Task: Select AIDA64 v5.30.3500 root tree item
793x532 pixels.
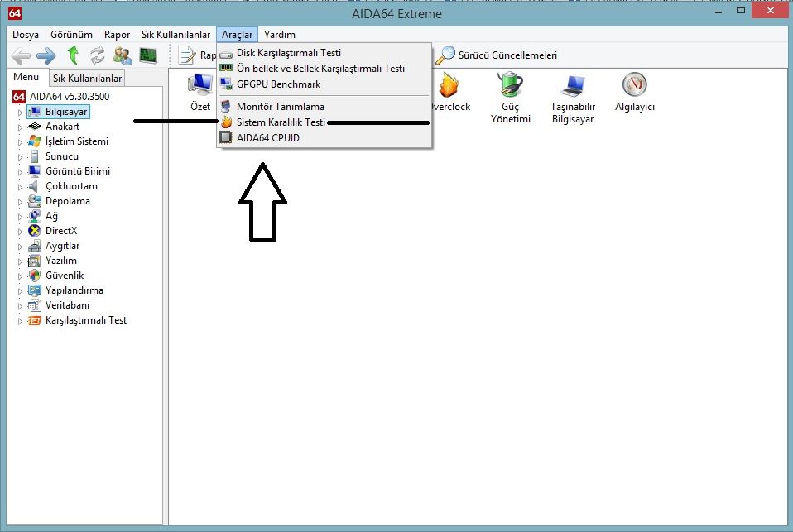Action: [x=70, y=96]
